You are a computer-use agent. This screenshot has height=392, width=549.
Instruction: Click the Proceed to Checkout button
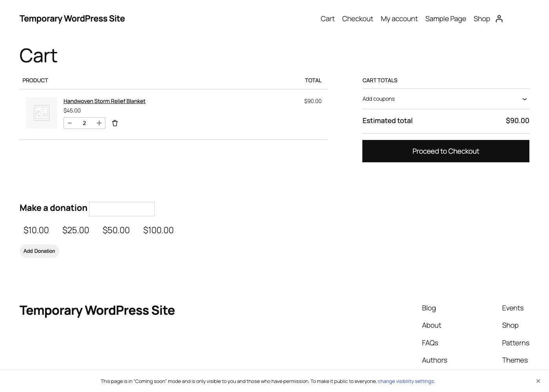[x=446, y=151]
